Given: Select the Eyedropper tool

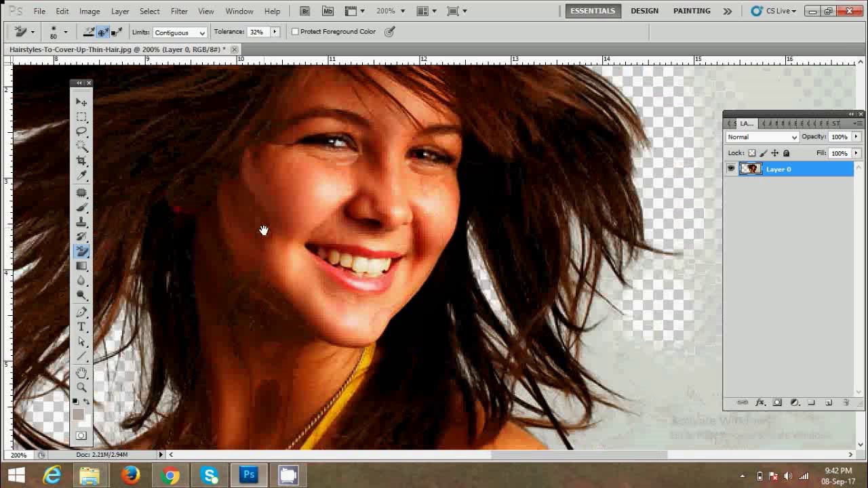Looking at the screenshot, I should (81, 176).
